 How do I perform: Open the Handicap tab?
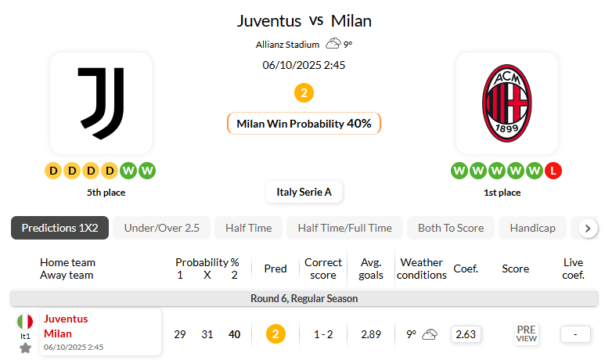(532, 228)
